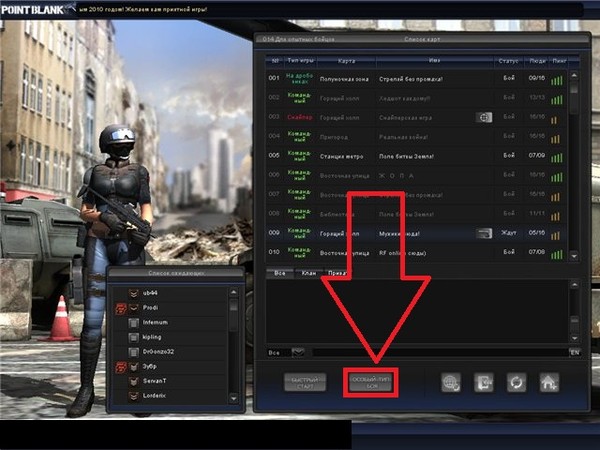Select room 006 named Ж О П А
This screenshot has height=450, width=600.
[x=416, y=175]
